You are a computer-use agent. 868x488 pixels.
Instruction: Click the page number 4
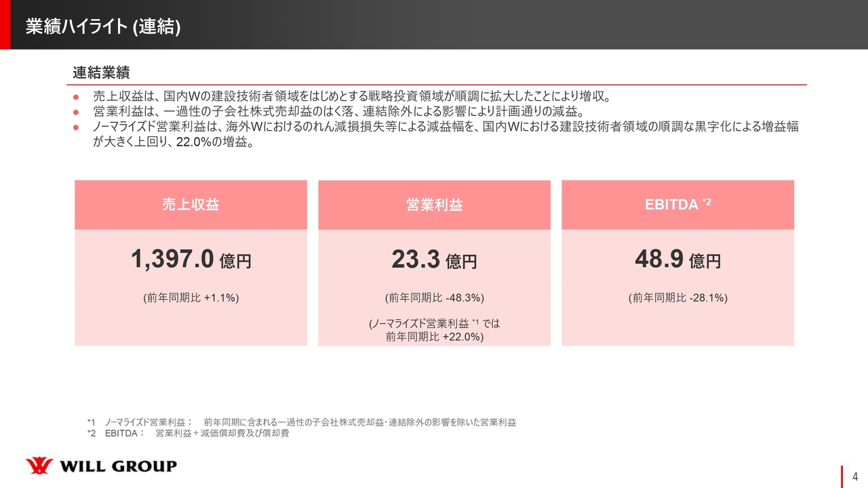click(855, 476)
